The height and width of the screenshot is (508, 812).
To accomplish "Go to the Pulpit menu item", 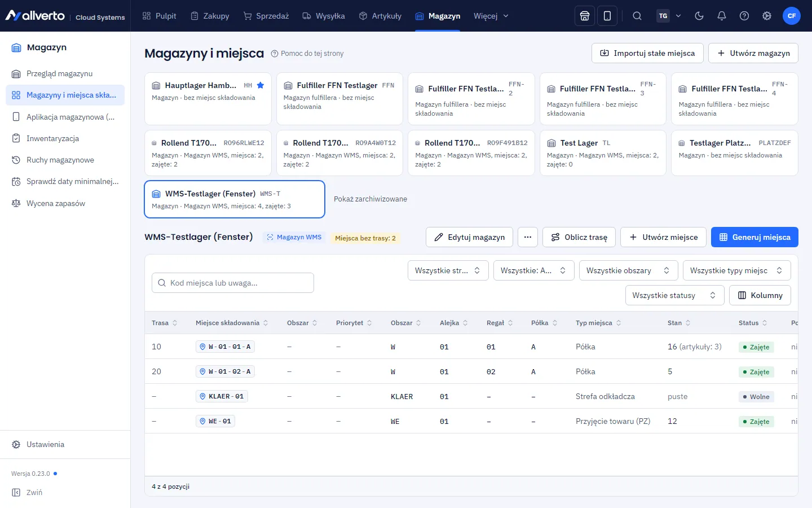I will [x=160, y=16].
